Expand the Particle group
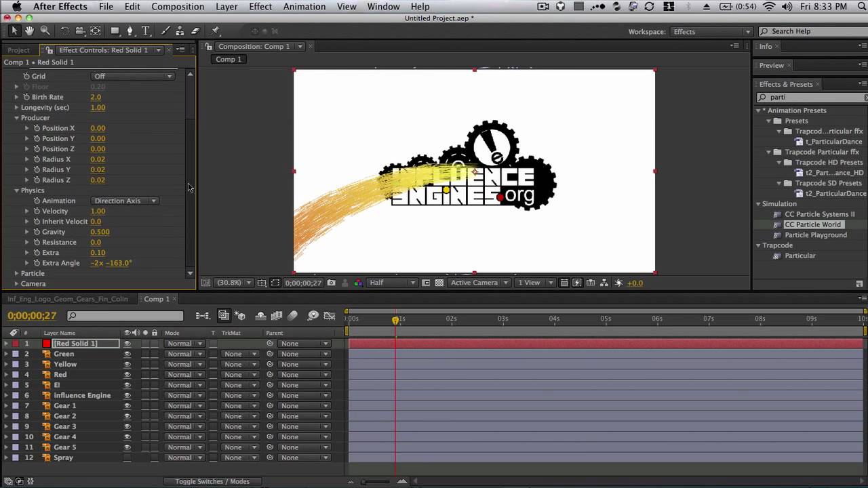Screen dimensions: 868x488 (x=16, y=273)
